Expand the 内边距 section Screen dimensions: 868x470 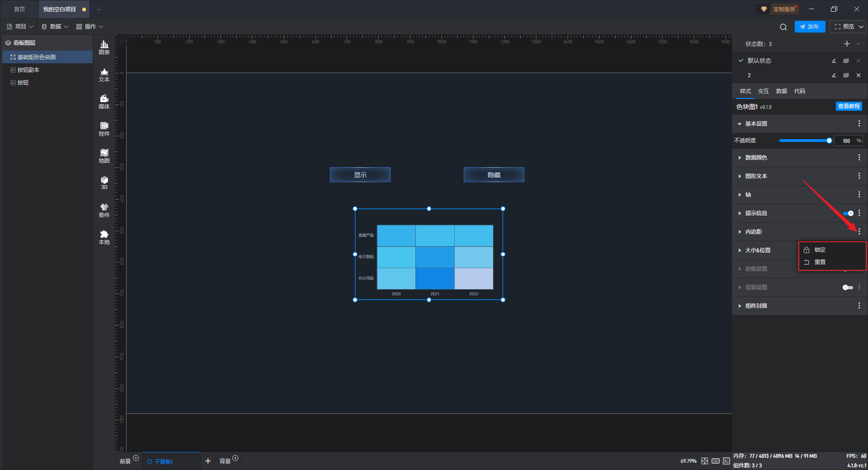point(740,232)
